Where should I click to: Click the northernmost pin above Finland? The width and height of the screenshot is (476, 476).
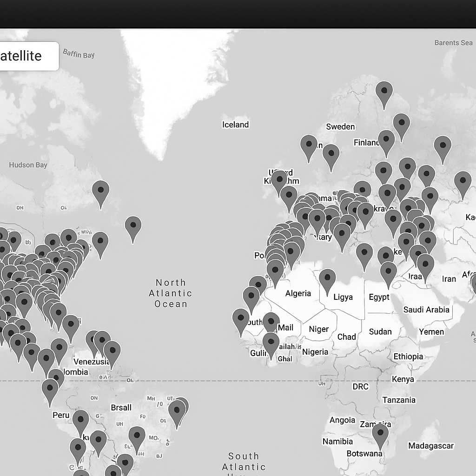point(384,93)
